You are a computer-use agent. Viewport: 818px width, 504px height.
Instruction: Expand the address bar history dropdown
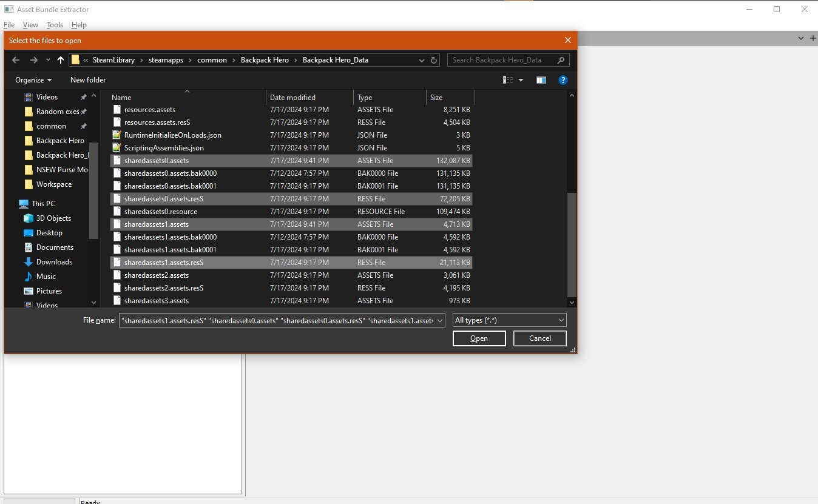(422, 60)
